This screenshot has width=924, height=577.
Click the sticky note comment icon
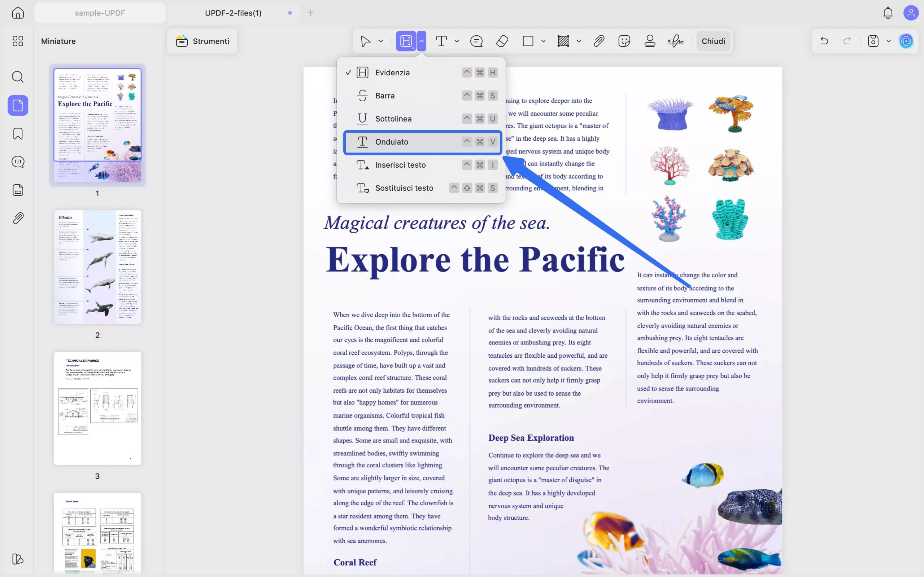click(476, 41)
